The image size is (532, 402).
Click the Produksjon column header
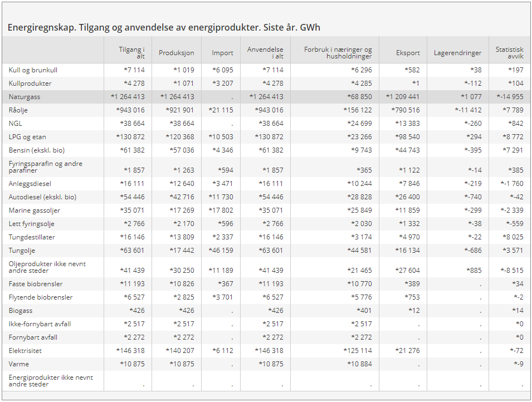coord(176,53)
